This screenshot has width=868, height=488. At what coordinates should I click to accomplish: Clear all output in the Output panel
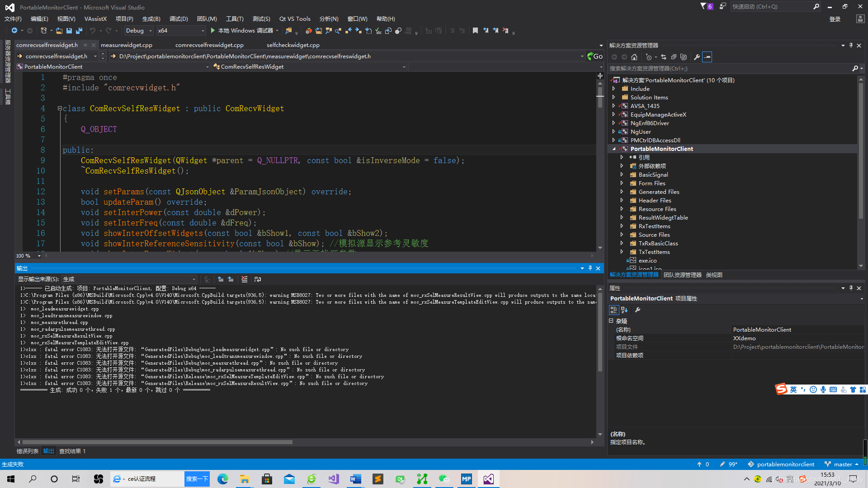coord(244,279)
